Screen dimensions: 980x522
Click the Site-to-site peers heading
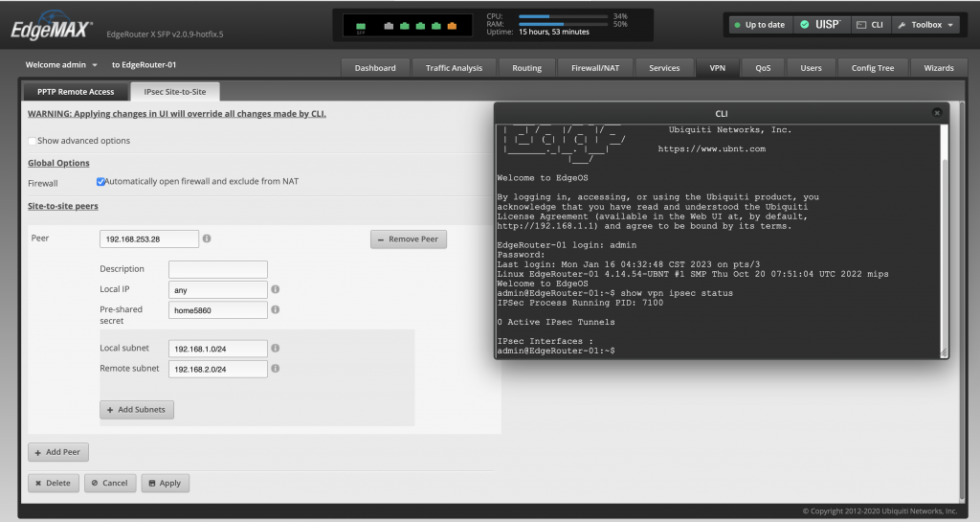62,206
